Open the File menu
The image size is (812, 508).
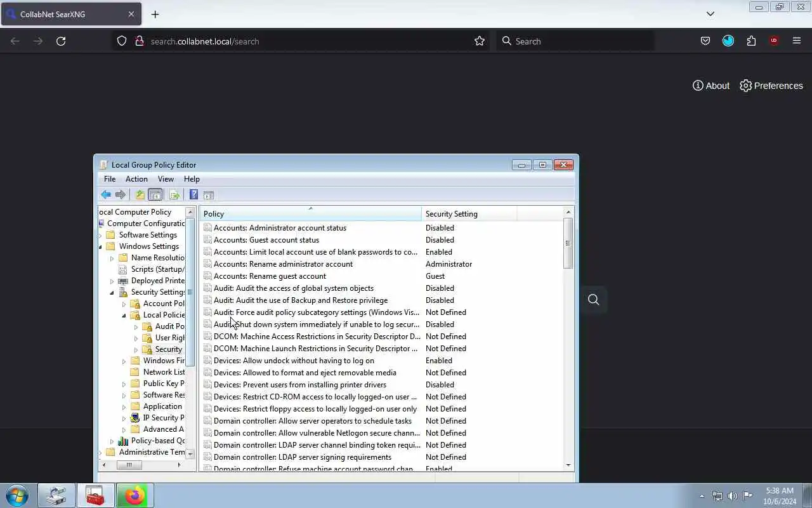point(110,179)
